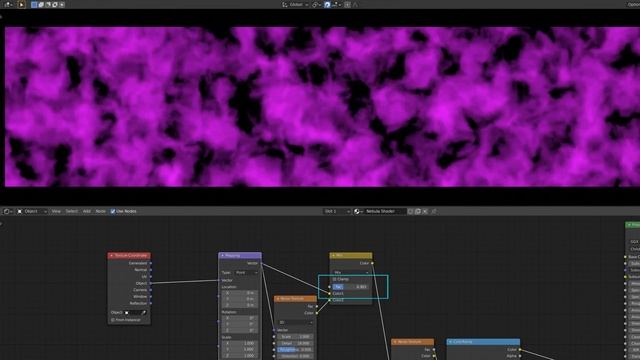
Task: Click the UV output of Texture Coordinate
Action: click(151, 276)
